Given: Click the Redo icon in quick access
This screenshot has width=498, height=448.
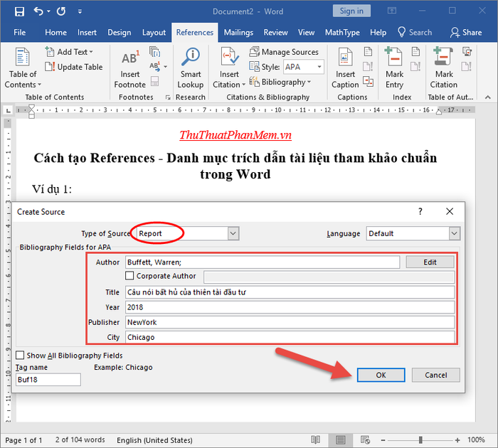Looking at the screenshot, I should (61, 11).
